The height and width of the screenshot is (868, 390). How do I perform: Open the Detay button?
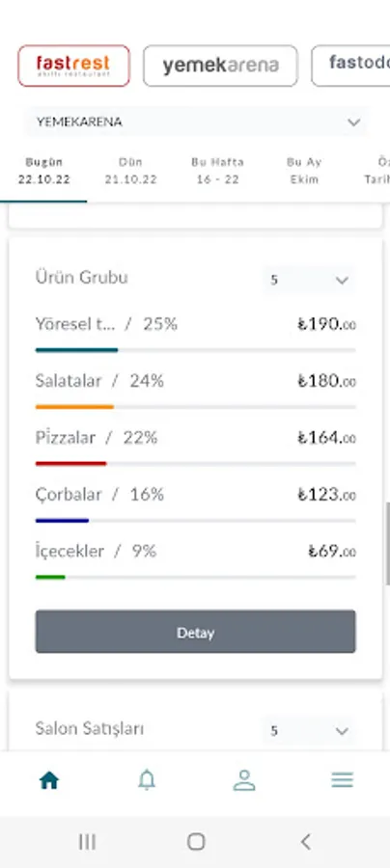click(196, 632)
